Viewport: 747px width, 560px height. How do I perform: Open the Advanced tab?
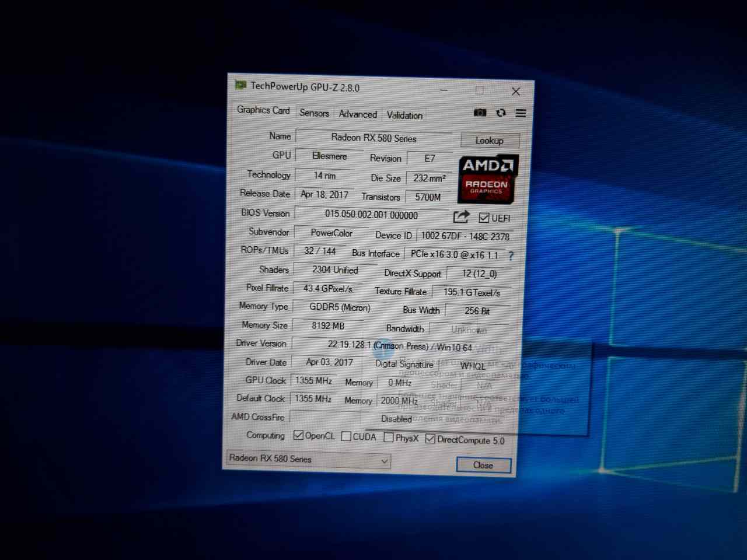[358, 114]
